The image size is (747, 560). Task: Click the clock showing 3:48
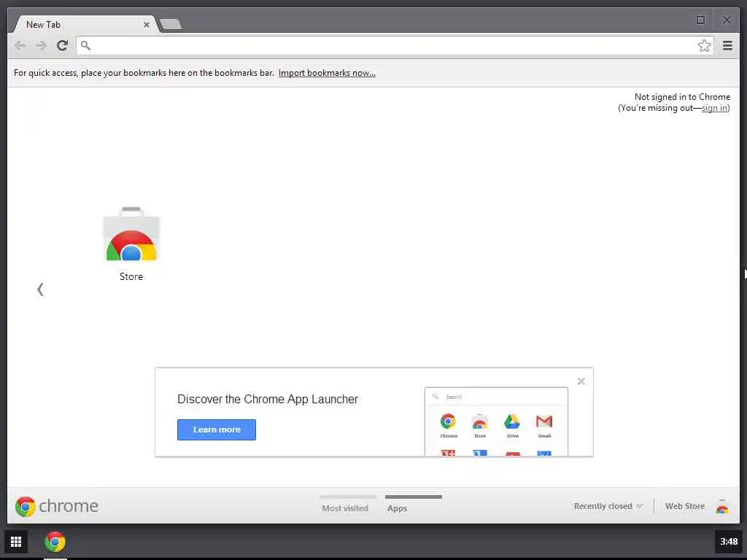point(729,542)
